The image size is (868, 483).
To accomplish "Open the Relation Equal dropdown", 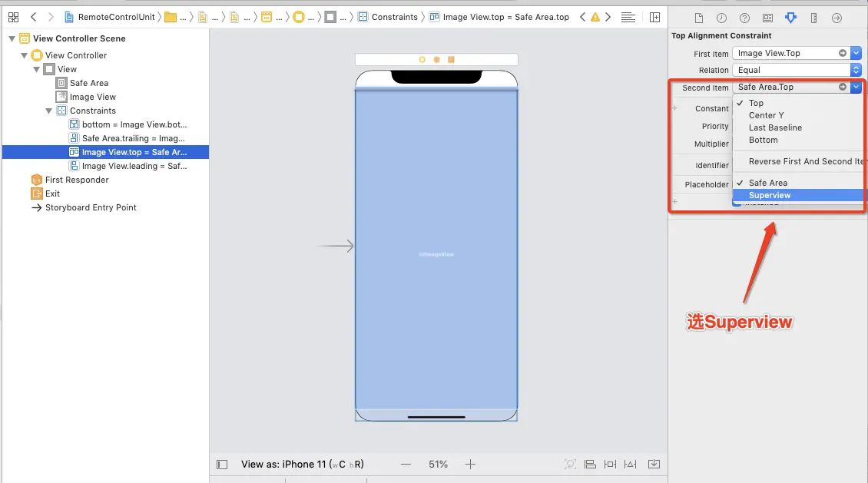I will point(797,70).
